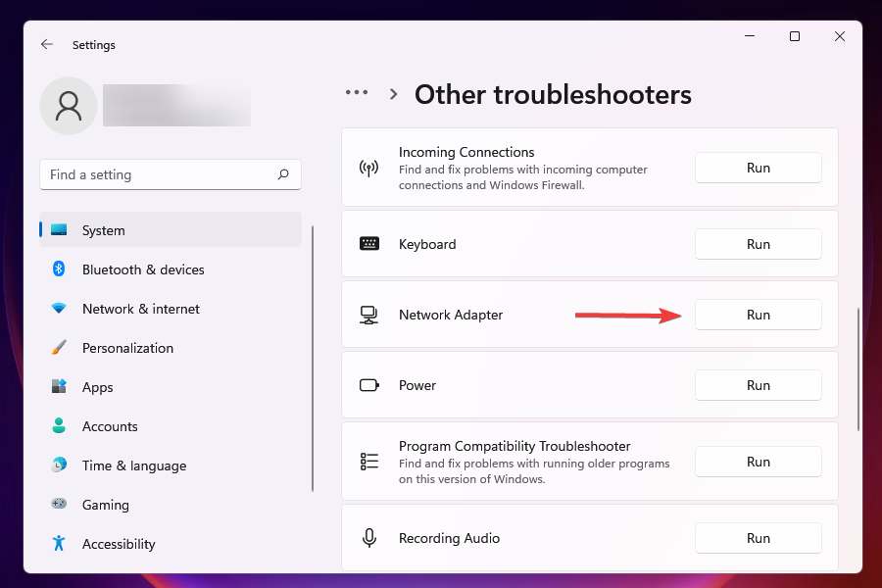Go to Network & internet settings
This screenshot has width=882, height=588.
click(x=171, y=309)
